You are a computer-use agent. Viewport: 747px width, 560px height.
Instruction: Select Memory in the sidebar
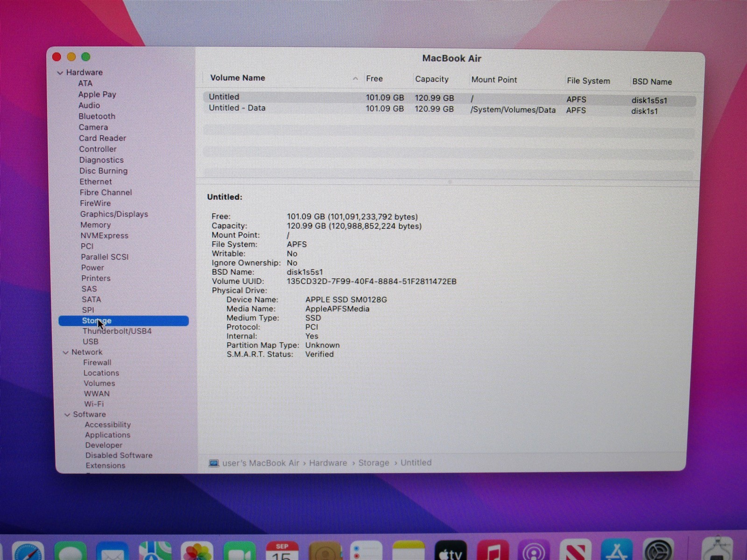pyautogui.click(x=95, y=225)
